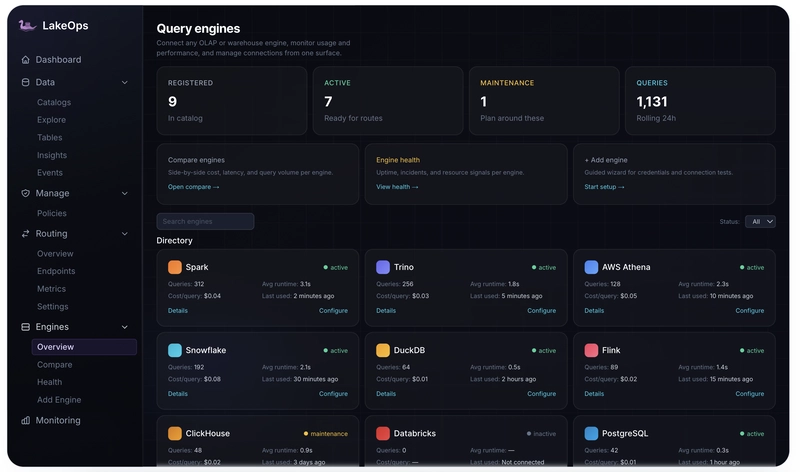
Task: Click the yellow DuckDB engine icon
Action: [x=383, y=351]
